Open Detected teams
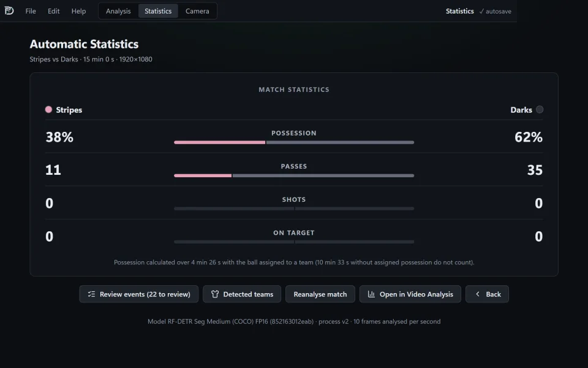 pos(242,294)
